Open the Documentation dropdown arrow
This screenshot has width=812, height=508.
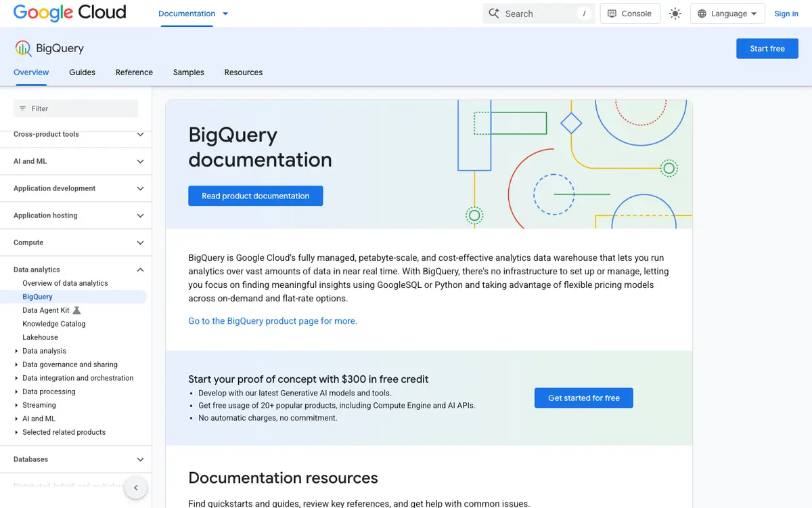[225, 14]
